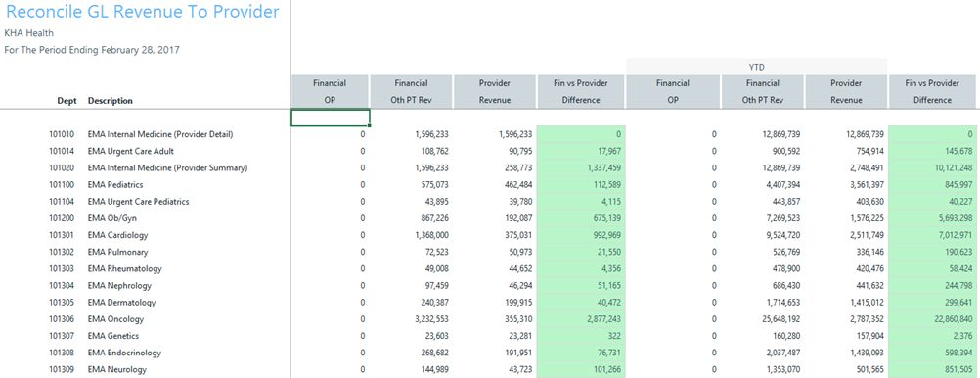This screenshot has width=980, height=378.
Task: Select EMA Internal Medicine (Provider Summary) description
Action: tap(167, 167)
